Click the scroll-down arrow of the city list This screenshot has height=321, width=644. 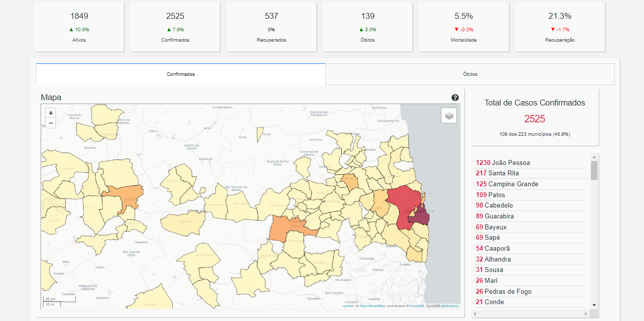coord(594,305)
